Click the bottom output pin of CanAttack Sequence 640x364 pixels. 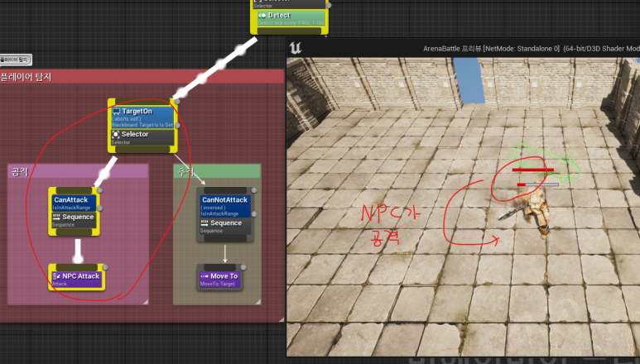74,232
